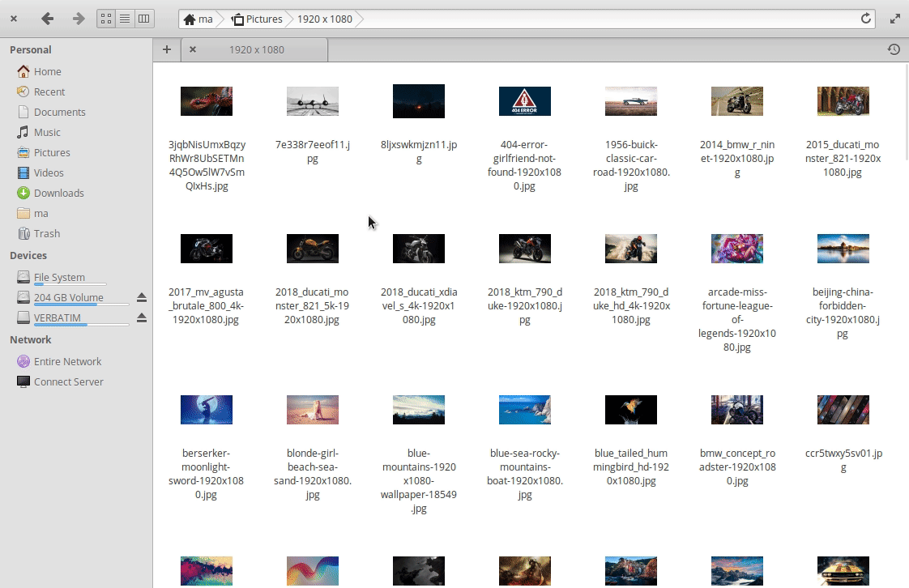Image resolution: width=909 pixels, height=588 pixels.
Task: Add a new tab
Action: coord(167,50)
